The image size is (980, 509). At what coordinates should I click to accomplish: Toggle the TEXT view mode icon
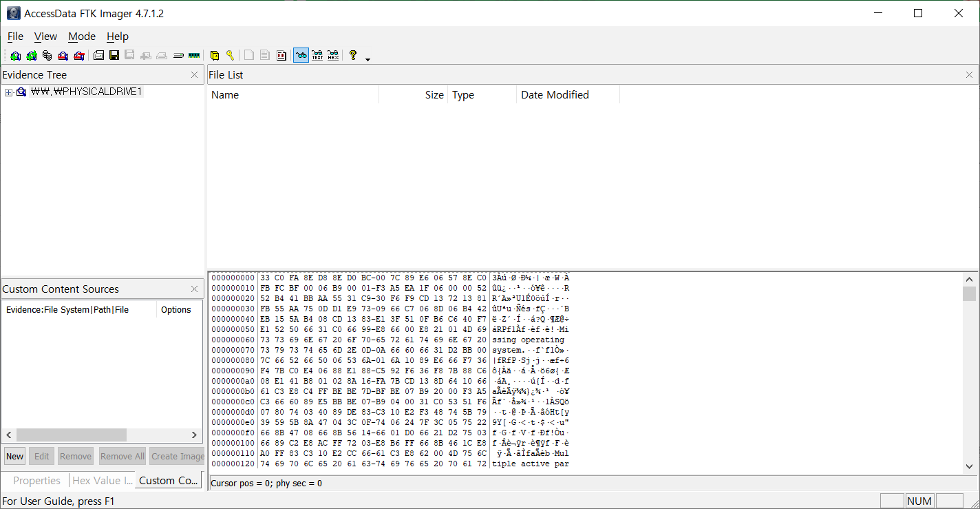click(x=317, y=56)
